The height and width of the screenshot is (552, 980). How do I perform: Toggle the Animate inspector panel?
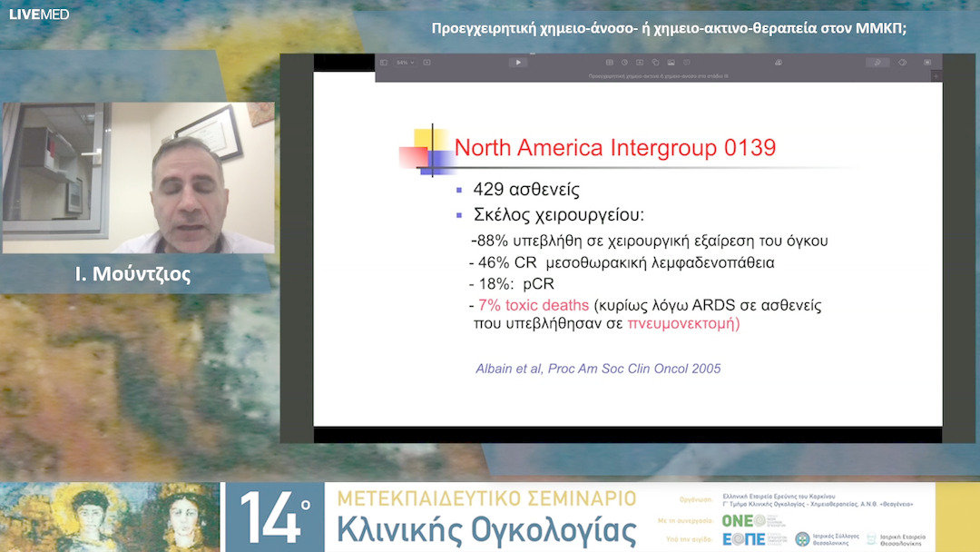coord(902,63)
